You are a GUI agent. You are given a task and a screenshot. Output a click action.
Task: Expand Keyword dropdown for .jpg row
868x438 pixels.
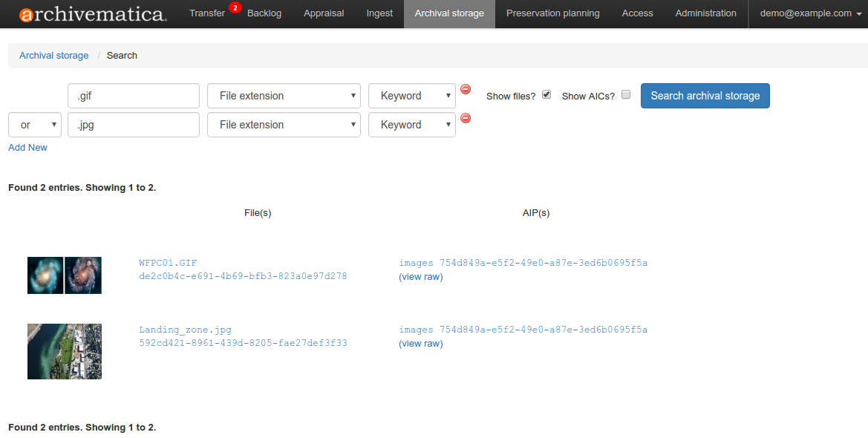click(x=411, y=125)
